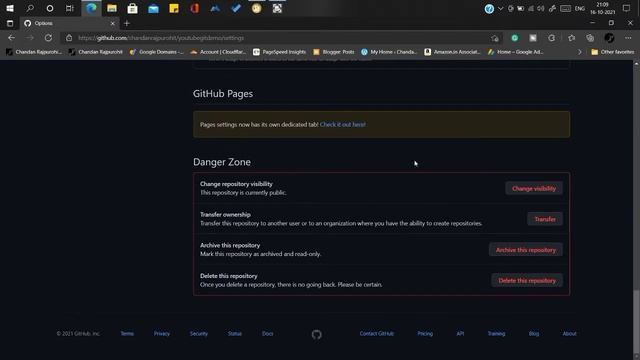The width and height of the screenshot is (640, 360).
Task: Expand hidden bookmarks chevron
Action: (x=580, y=52)
